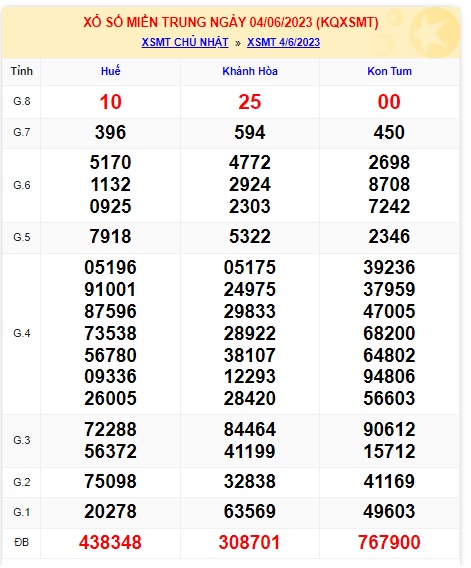Select Kon Tum G.1 result 49603
471x568 pixels.
click(389, 512)
